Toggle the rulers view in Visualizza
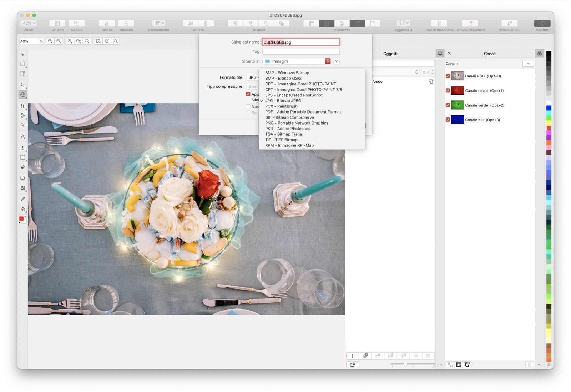The image size is (571, 392). click(x=312, y=23)
